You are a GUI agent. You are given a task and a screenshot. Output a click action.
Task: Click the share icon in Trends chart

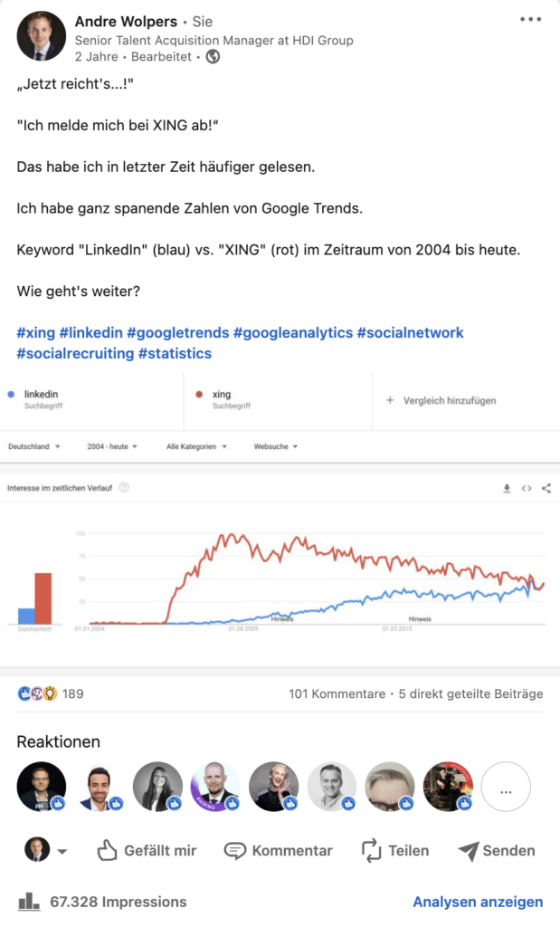[x=546, y=488]
